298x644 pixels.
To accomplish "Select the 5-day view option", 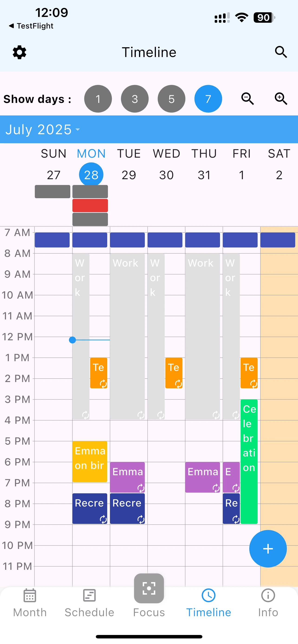I will click(171, 99).
